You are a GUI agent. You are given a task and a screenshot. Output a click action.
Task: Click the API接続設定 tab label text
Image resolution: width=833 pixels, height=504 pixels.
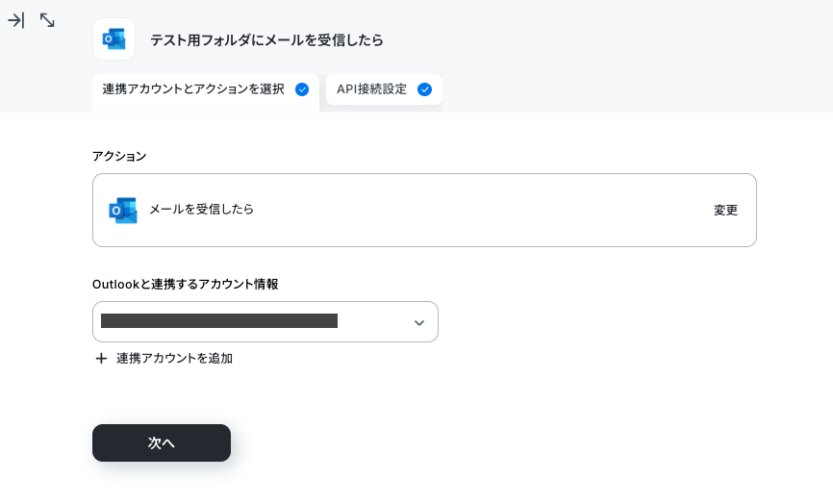coord(372,89)
